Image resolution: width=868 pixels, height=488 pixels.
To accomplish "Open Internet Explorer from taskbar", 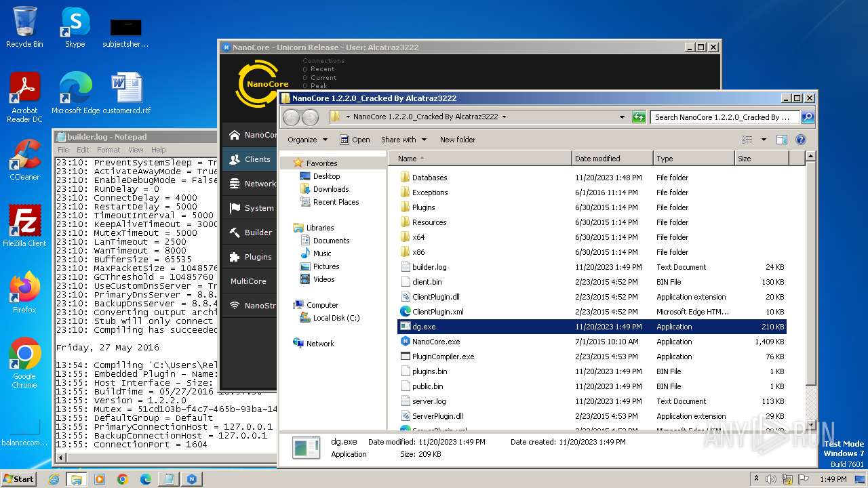I will click(x=54, y=479).
